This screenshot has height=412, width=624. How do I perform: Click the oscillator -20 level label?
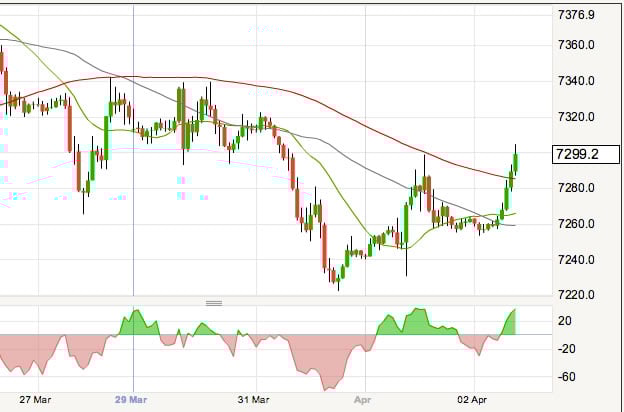566,349
